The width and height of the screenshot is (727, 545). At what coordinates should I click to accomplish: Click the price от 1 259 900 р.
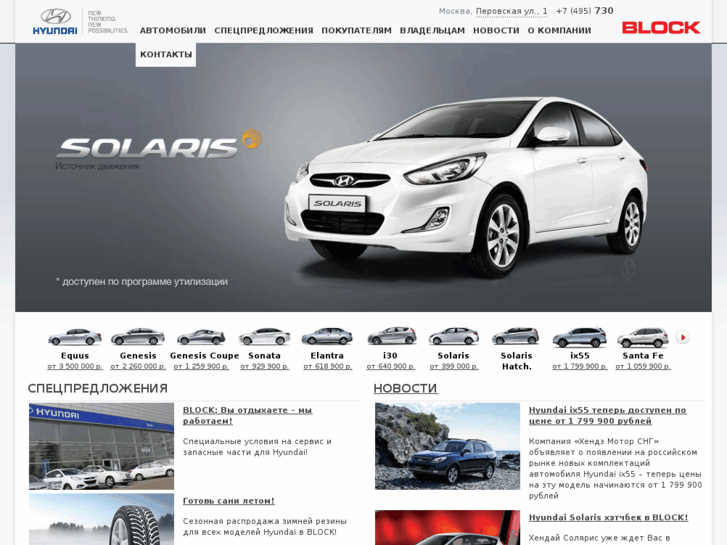(201, 366)
